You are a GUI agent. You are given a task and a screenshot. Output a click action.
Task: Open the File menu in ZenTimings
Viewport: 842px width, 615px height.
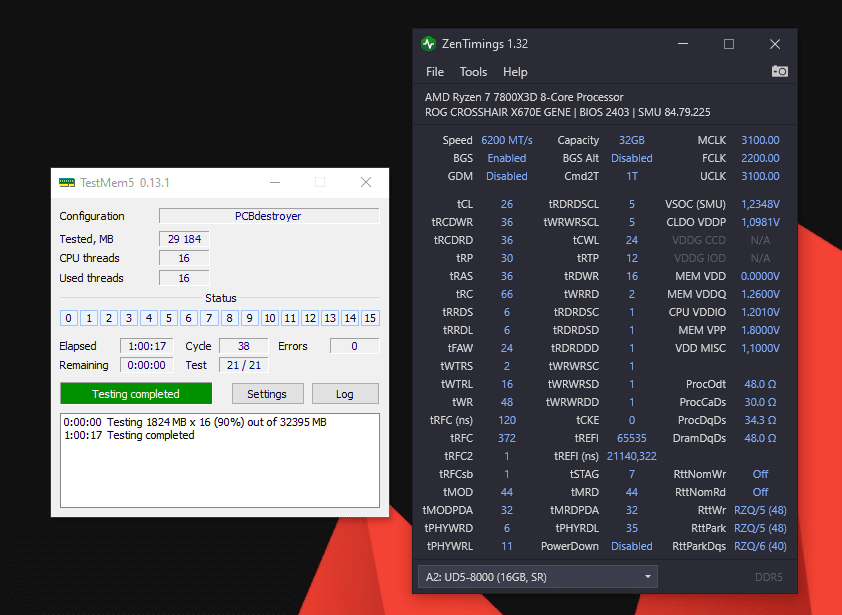click(434, 72)
